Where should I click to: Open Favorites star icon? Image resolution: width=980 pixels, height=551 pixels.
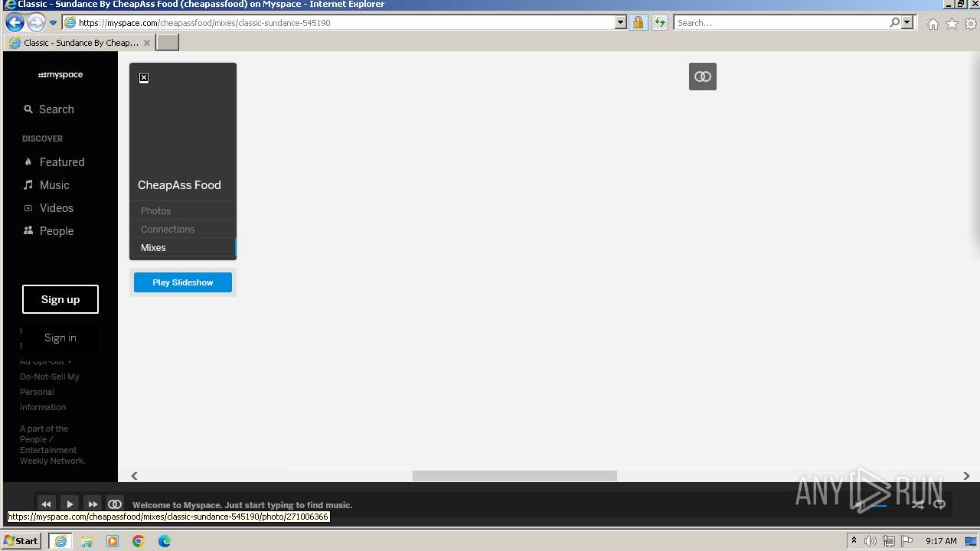coord(952,24)
